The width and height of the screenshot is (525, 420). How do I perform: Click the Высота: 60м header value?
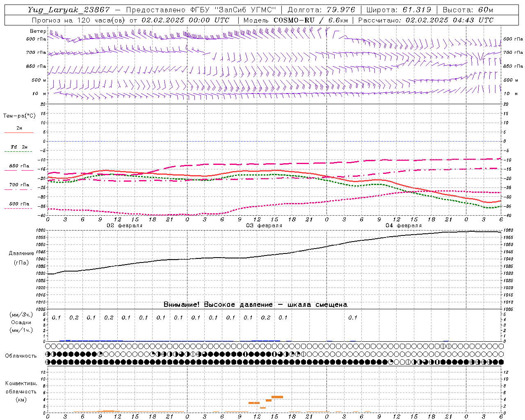pos(468,10)
